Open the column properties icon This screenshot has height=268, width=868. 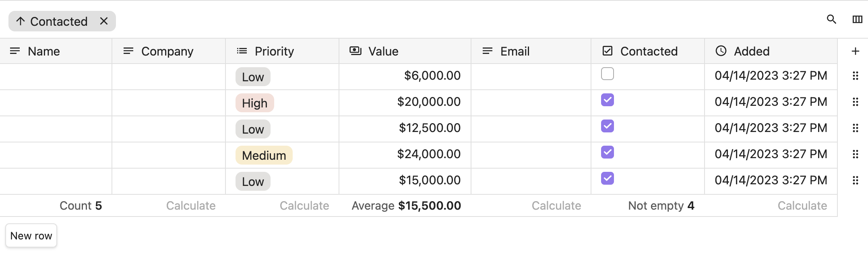click(x=857, y=19)
